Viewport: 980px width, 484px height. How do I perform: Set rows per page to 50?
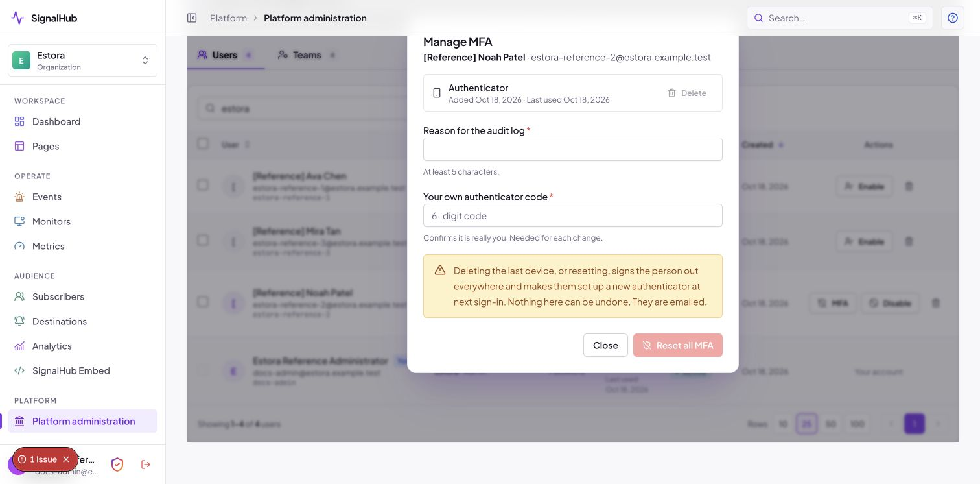click(x=831, y=424)
